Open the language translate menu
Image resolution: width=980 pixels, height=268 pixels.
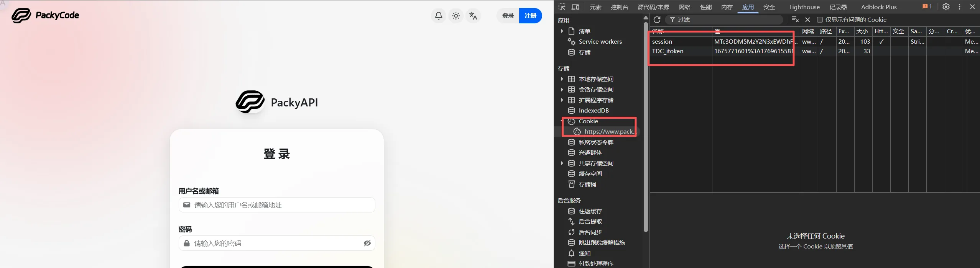click(473, 16)
